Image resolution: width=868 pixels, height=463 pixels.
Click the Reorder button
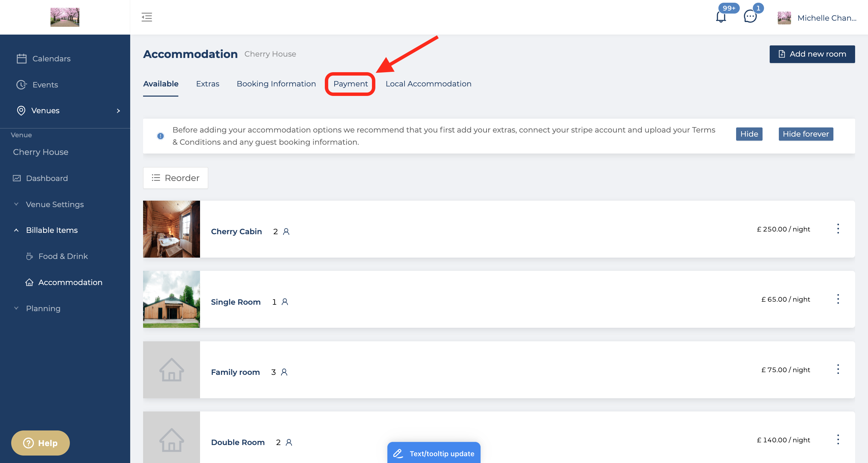tap(175, 178)
